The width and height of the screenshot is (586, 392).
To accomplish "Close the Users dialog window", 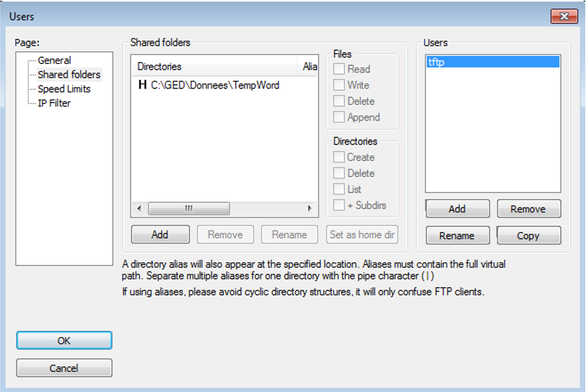I will [x=564, y=16].
